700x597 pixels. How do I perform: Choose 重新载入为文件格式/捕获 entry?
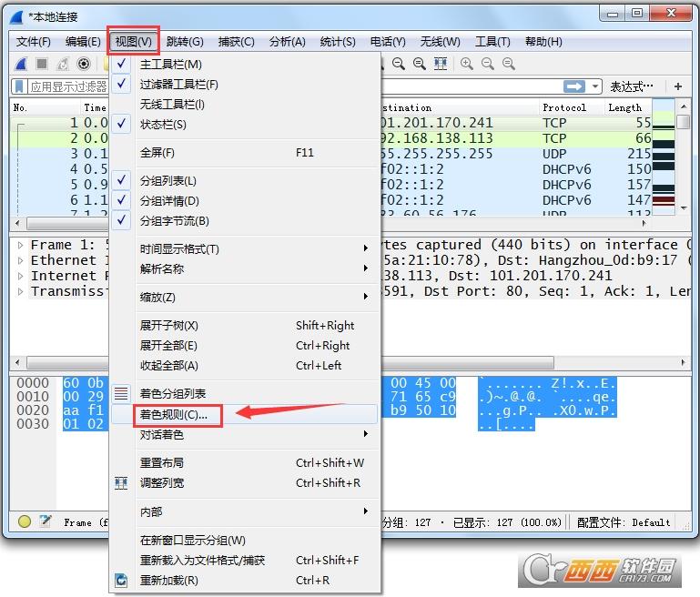(x=245, y=560)
